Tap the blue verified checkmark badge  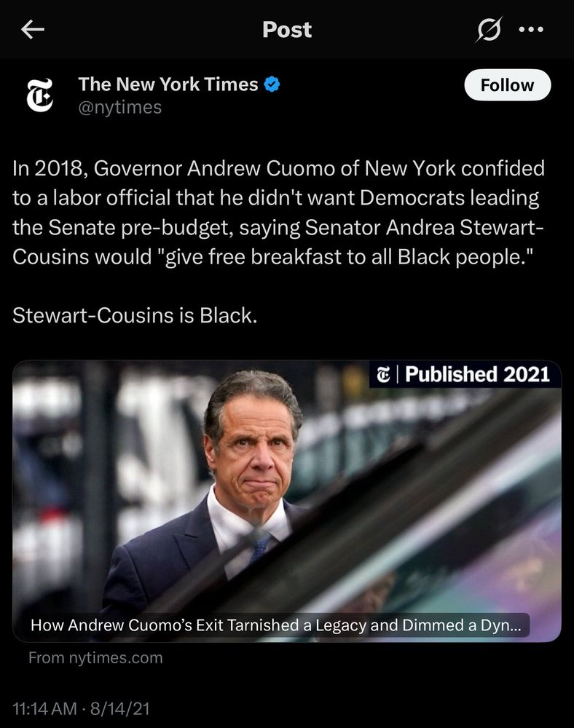[272, 84]
